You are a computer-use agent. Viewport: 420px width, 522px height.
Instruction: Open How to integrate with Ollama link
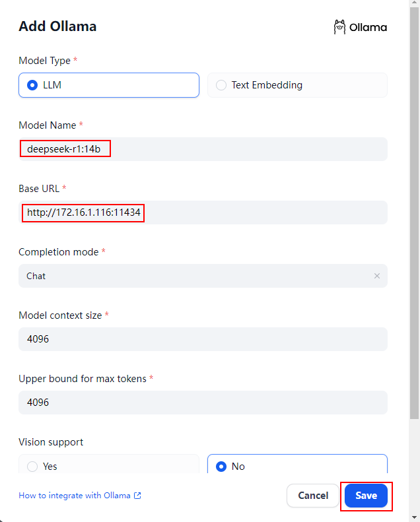point(75,496)
